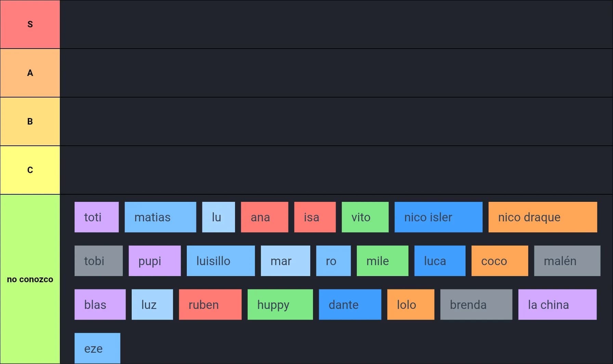The width and height of the screenshot is (613, 364).
Task: Click the malén tile
Action: click(x=567, y=261)
